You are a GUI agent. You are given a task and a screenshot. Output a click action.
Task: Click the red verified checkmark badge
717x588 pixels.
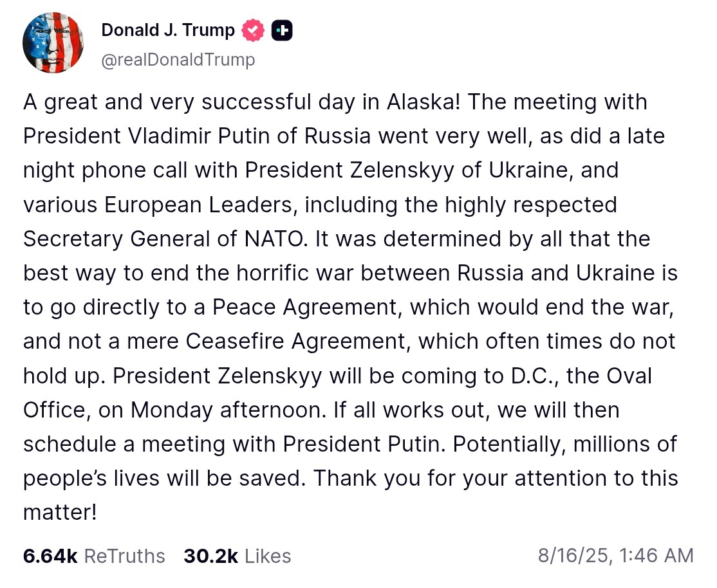click(253, 30)
